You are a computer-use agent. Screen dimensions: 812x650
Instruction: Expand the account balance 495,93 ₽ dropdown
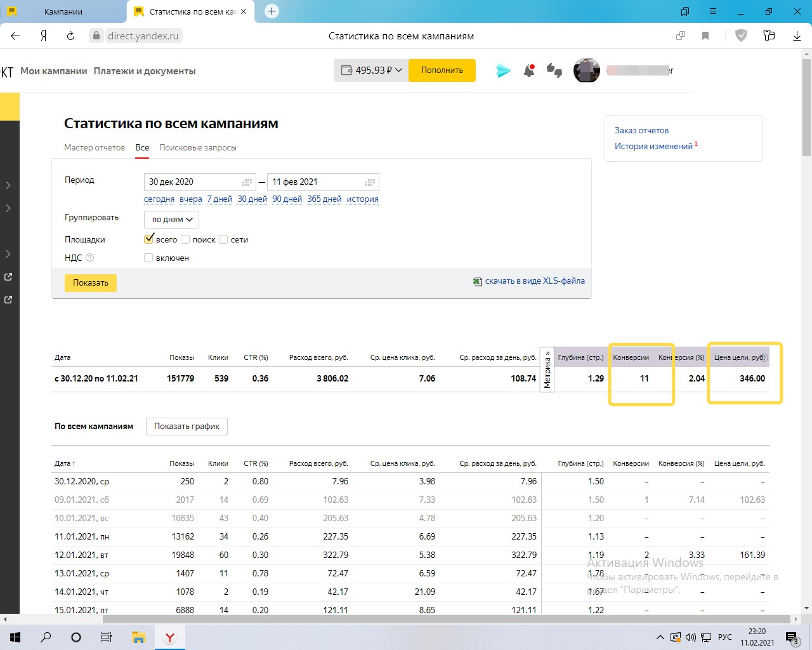(372, 70)
